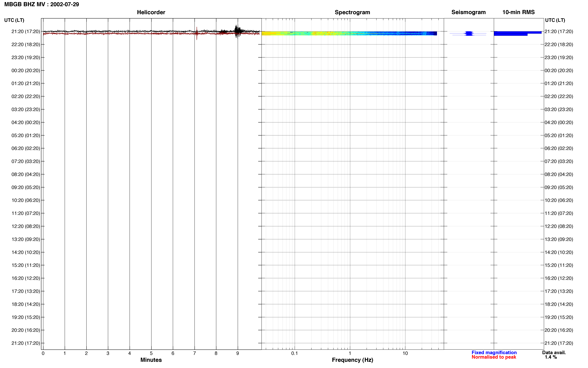Select the Helicorder panel heading
Screen dimensions: 588x368
coord(151,12)
